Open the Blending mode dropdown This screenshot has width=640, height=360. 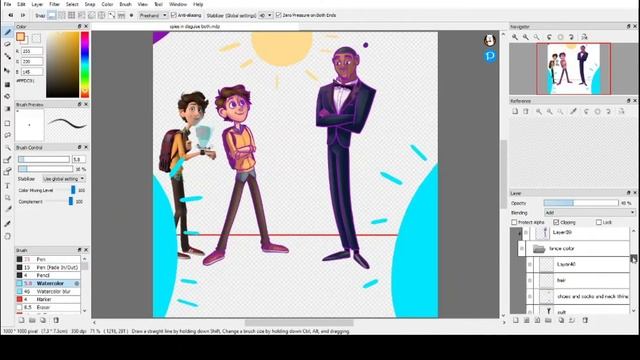click(x=590, y=213)
